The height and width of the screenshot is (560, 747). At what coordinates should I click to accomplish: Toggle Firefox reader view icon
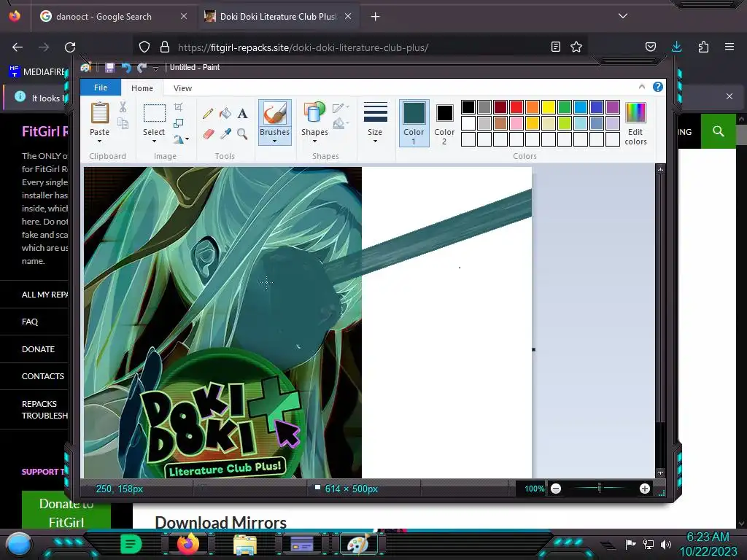[x=555, y=47]
